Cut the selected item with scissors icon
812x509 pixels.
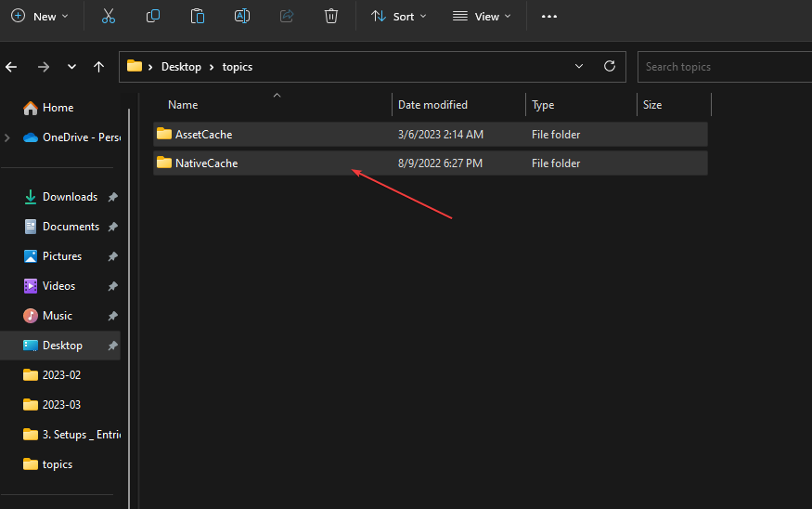point(109,17)
